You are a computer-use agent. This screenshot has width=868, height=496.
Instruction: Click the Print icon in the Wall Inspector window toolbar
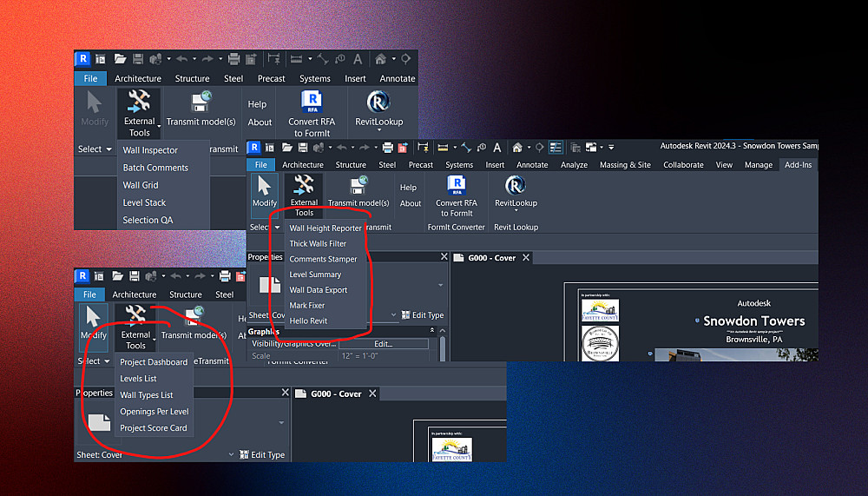(x=233, y=59)
